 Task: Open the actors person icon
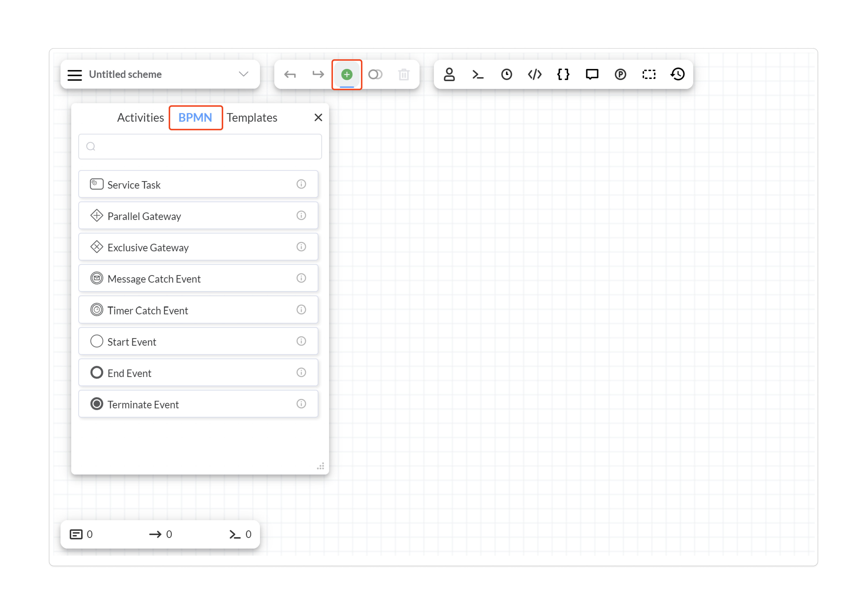(449, 74)
